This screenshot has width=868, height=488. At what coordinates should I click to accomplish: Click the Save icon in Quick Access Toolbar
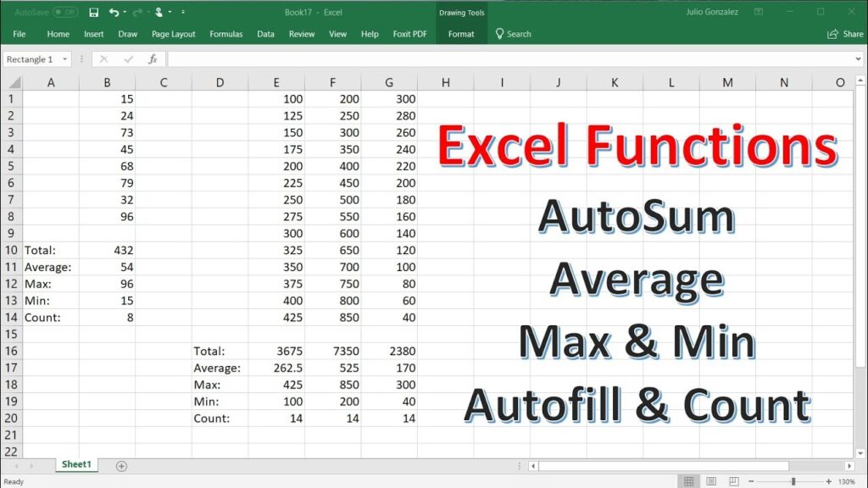pos(94,13)
